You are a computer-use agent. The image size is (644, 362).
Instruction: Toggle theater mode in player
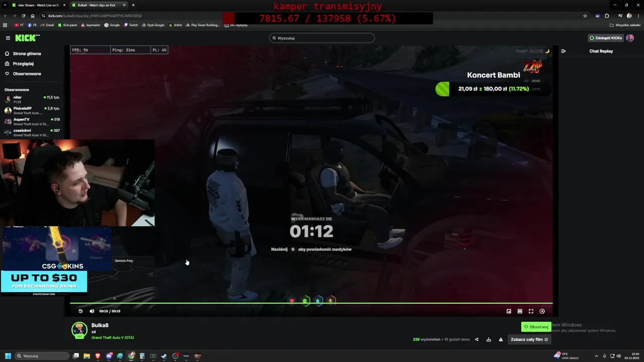[520, 311]
